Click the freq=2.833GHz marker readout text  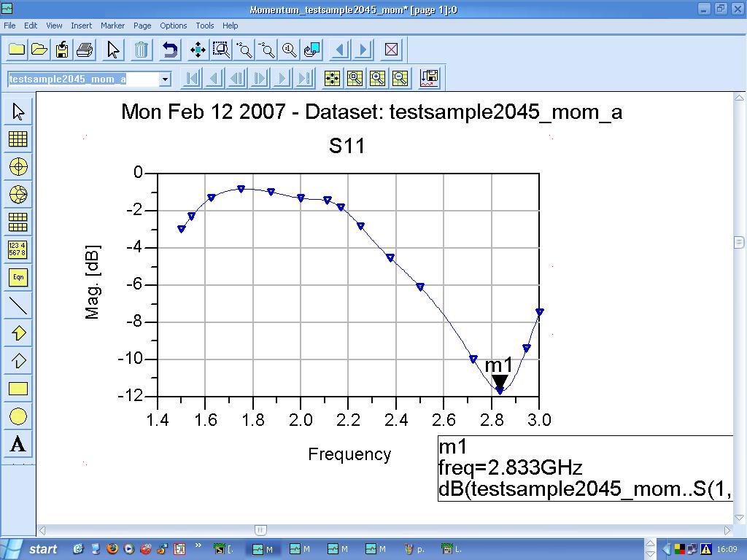click(x=510, y=467)
